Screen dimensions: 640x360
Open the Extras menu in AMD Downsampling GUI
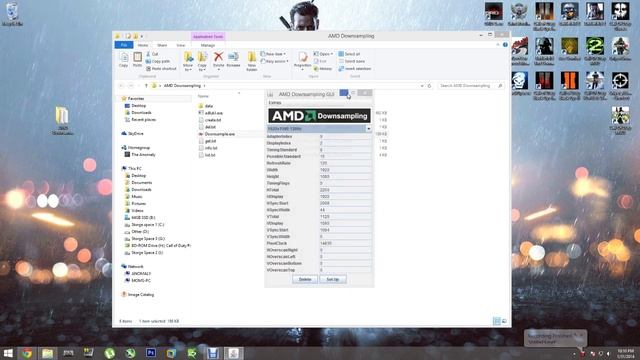(x=275, y=103)
